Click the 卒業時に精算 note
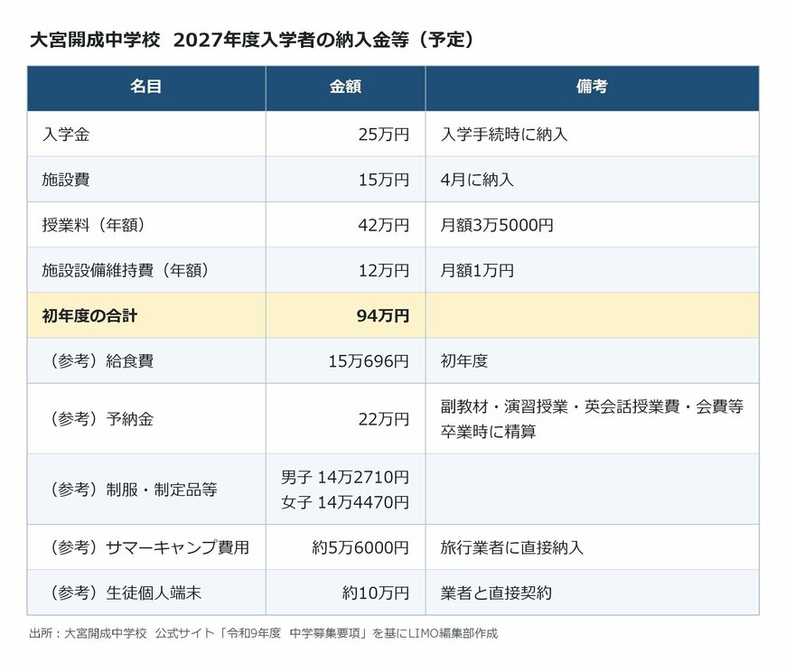Viewport: 786px width, 672px height. tap(488, 432)
